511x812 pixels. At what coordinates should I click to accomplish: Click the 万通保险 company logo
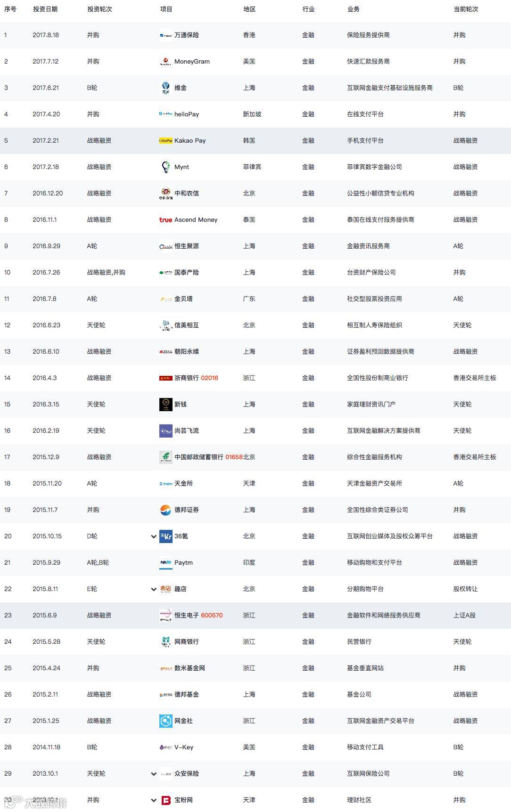(165, 35)
